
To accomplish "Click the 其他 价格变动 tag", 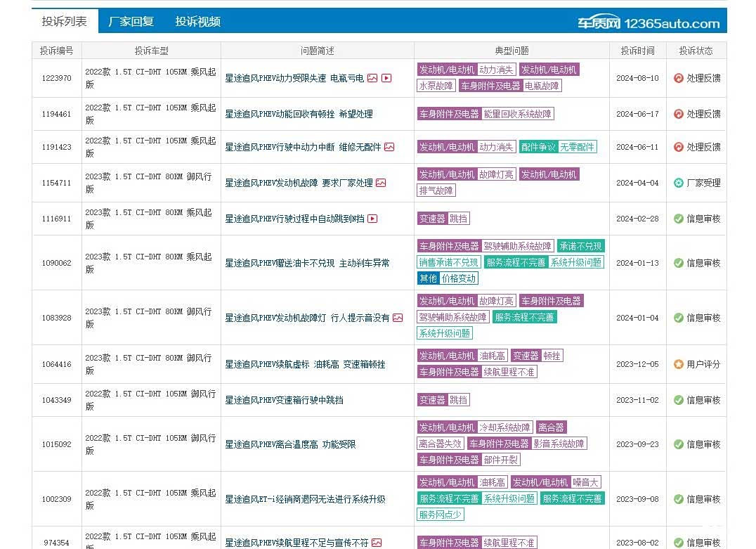I will [x=448, y=278].
